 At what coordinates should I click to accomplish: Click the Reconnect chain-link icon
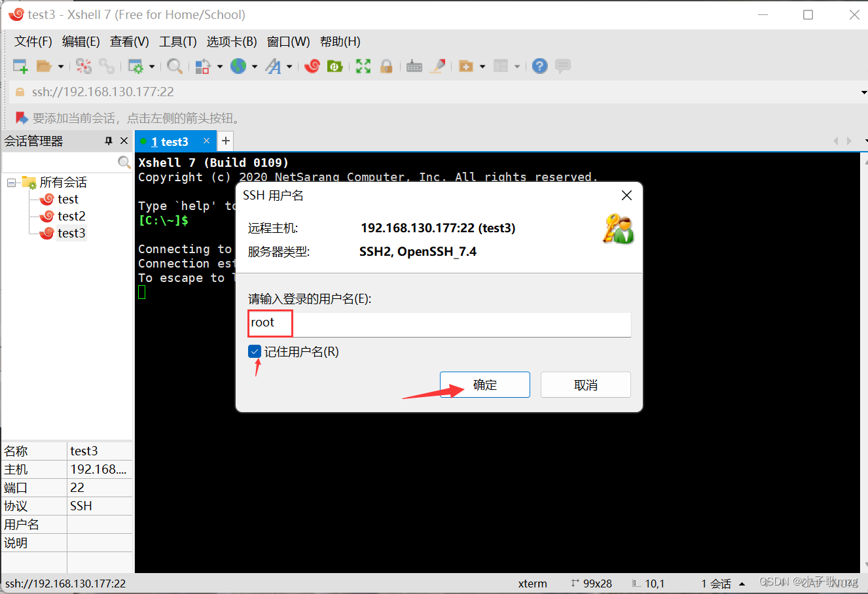point(107,66)
